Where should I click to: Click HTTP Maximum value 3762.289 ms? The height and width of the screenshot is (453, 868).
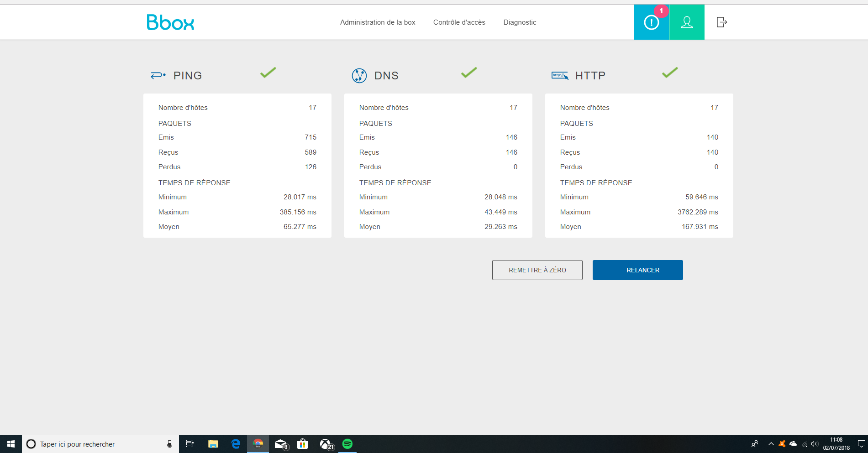(698, 212)
